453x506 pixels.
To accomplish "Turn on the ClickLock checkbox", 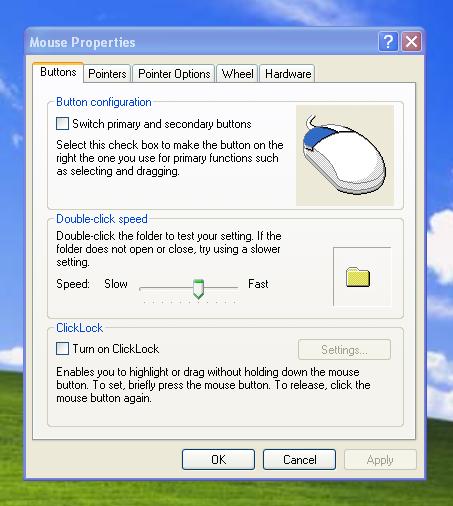I will [x=62, y=349].
